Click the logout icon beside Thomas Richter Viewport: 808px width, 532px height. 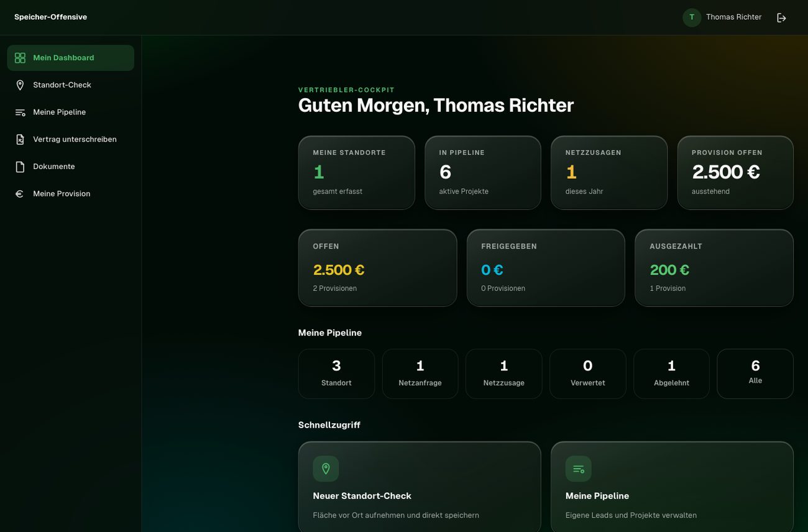[x=781, y=18]
